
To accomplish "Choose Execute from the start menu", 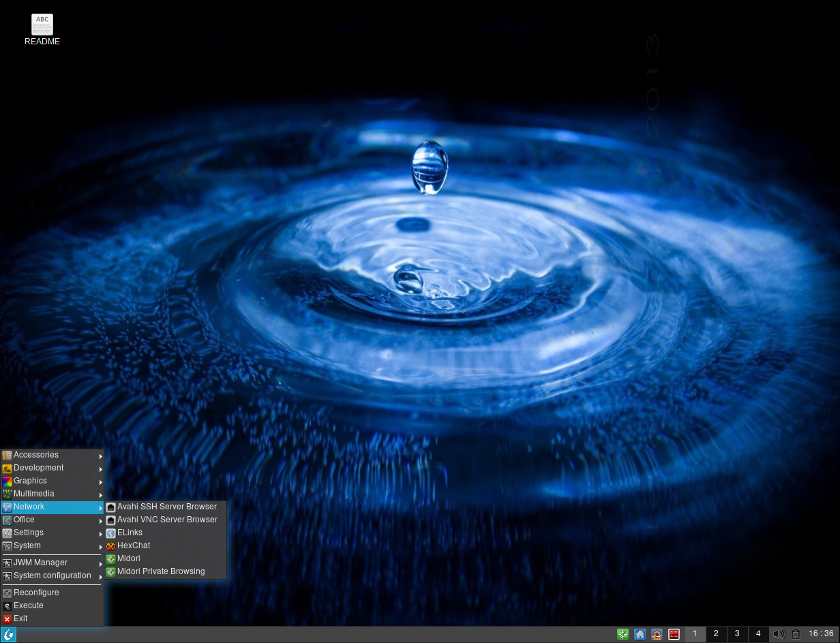I will pyautogui.click(x=52, y=606).
